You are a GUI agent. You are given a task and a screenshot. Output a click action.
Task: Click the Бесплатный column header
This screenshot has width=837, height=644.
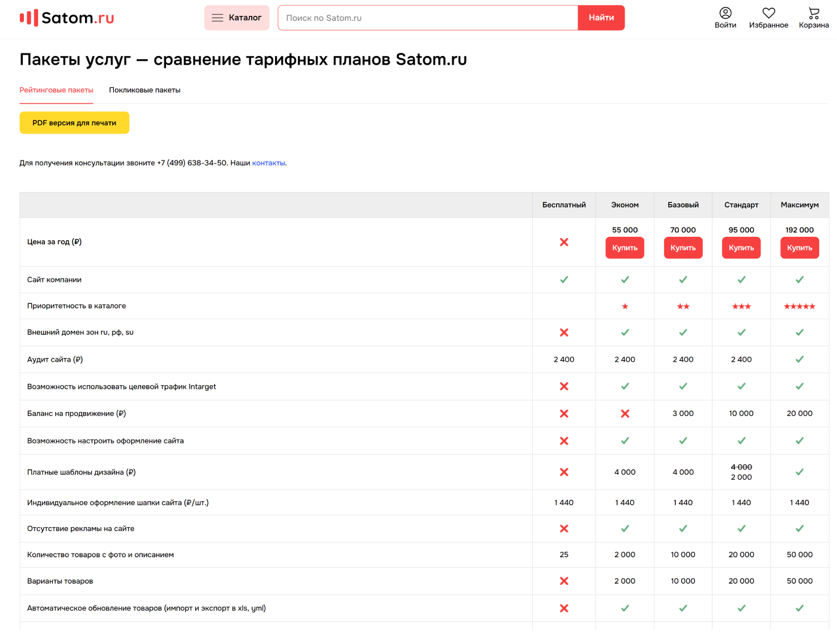(x=564, y=205)
